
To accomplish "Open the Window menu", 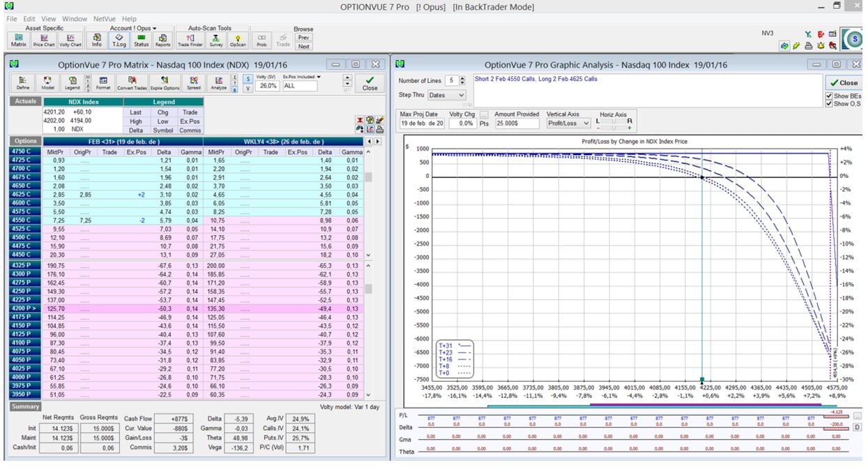I will point(75,19).
